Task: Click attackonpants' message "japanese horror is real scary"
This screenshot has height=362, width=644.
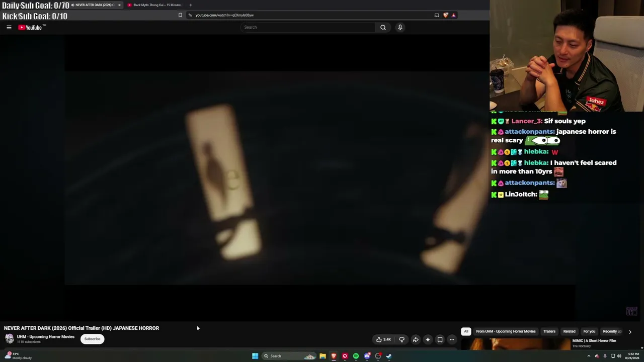Action: (x=553, y=136)
